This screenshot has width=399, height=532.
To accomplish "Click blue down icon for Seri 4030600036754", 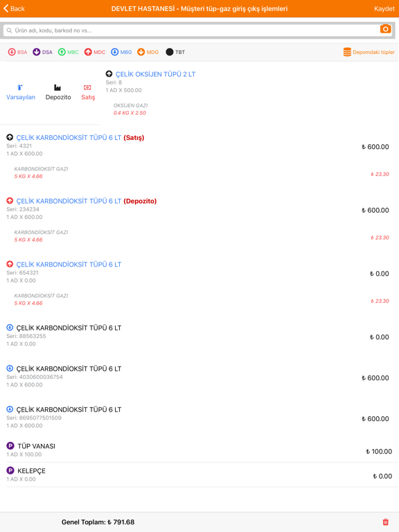I will [10, 368].
